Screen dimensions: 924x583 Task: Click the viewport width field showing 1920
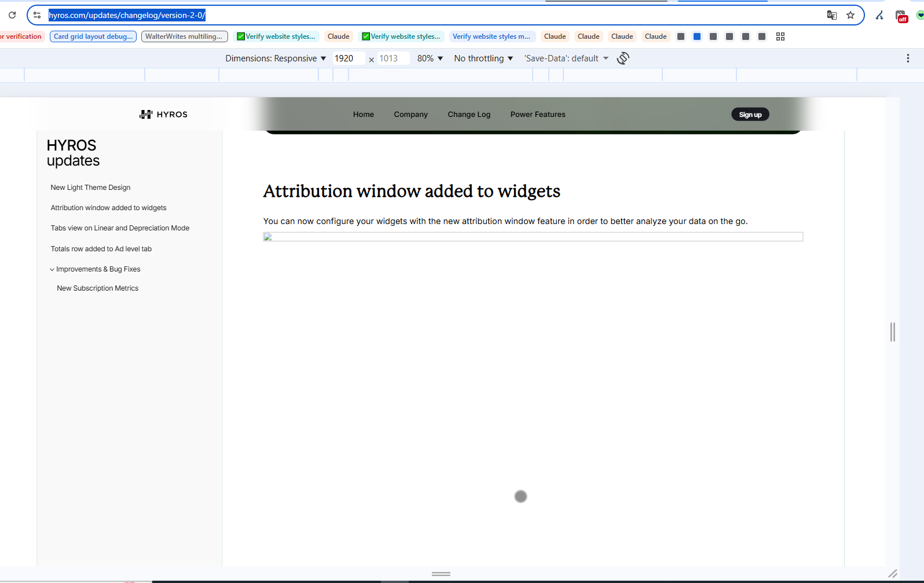click(x=349, y=58)
